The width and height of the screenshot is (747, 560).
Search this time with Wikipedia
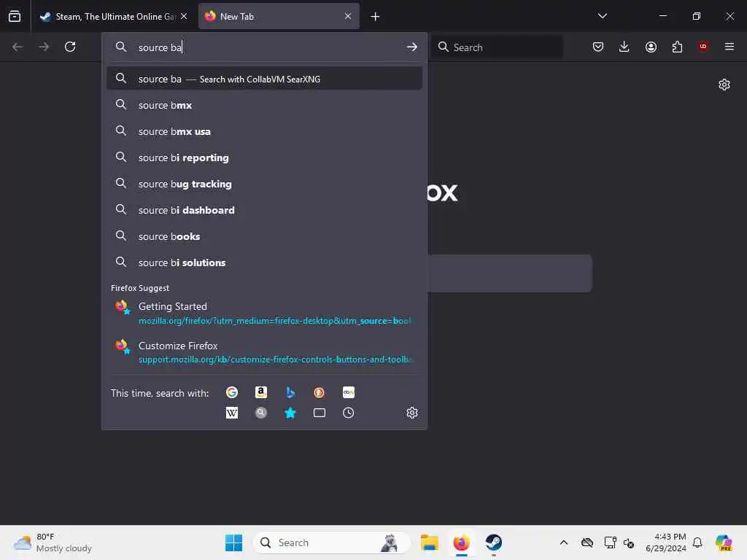pos(231,413)
